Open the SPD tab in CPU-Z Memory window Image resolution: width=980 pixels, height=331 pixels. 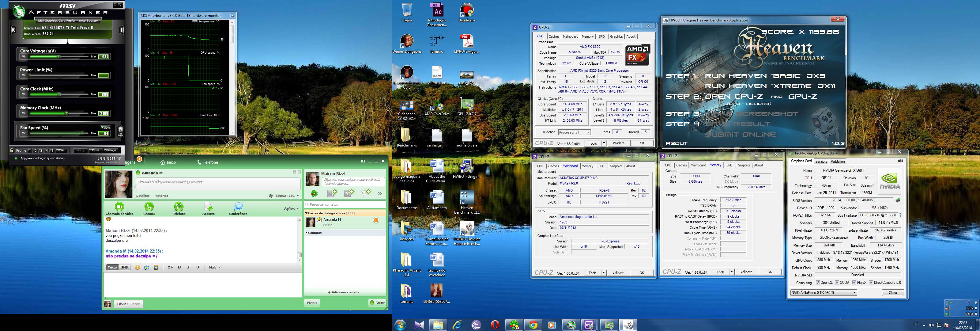click(x=729, y=165)
